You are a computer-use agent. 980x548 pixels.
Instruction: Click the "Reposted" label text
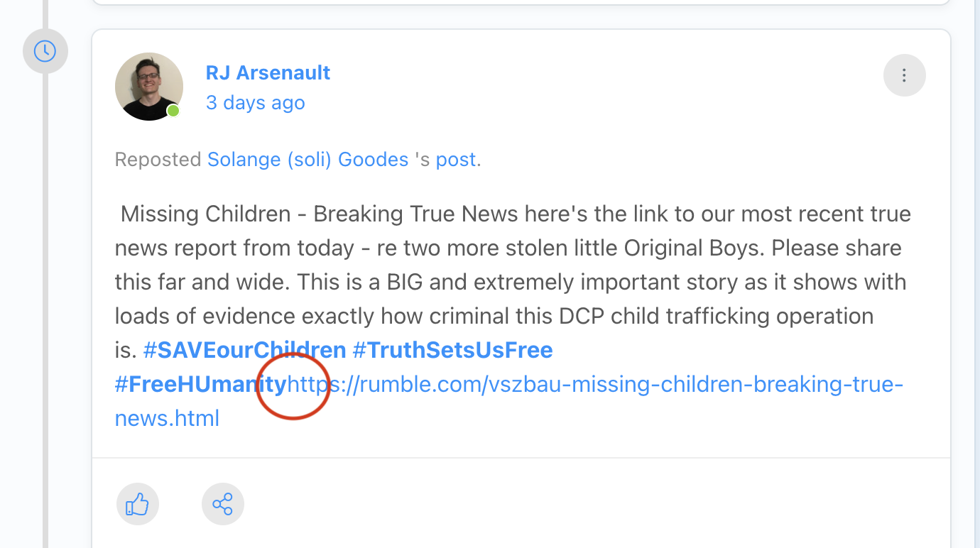point(158,160)
